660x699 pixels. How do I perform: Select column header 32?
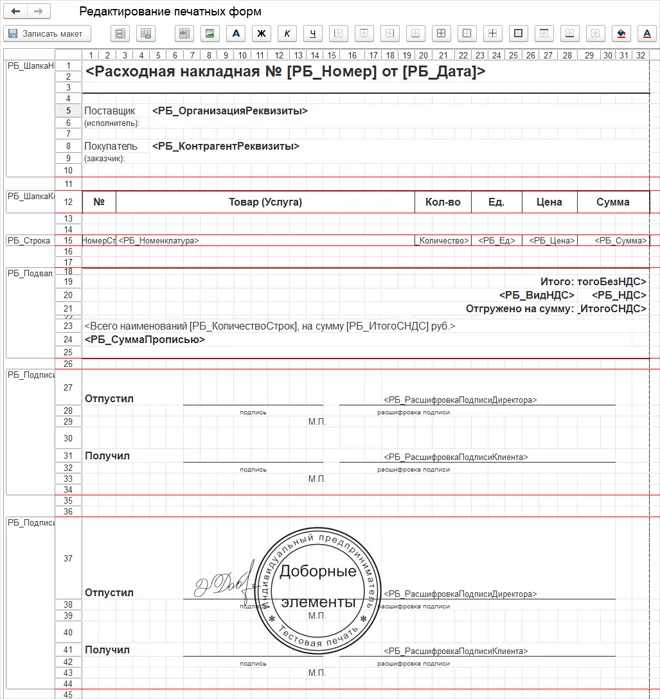640,55
